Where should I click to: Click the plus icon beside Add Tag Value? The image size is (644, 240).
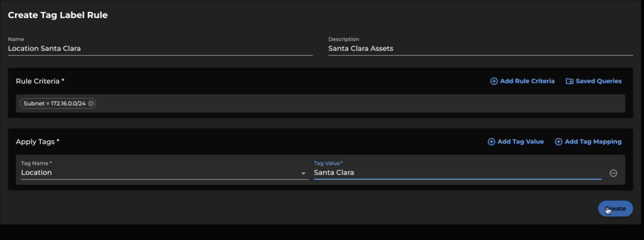(x=491, y=142)
